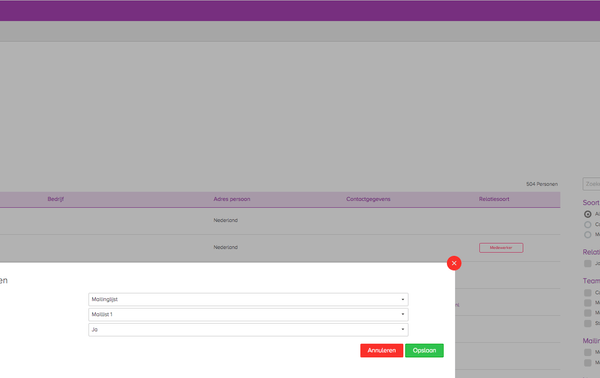Select the 'Co' radio option under Soort
600x378 pixels.
(x=588, y=225)
